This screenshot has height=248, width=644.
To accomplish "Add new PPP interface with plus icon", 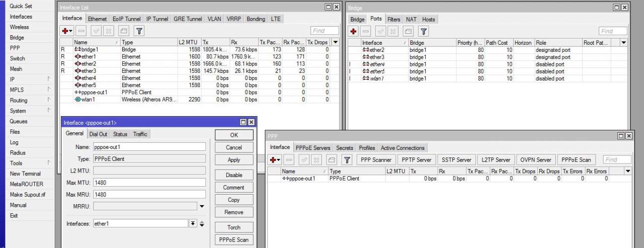I will (275, 159).
